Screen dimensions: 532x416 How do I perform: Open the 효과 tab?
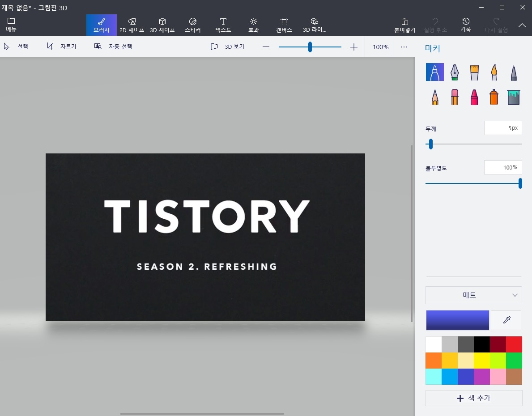pyautogui.click(x=253, y=25)
